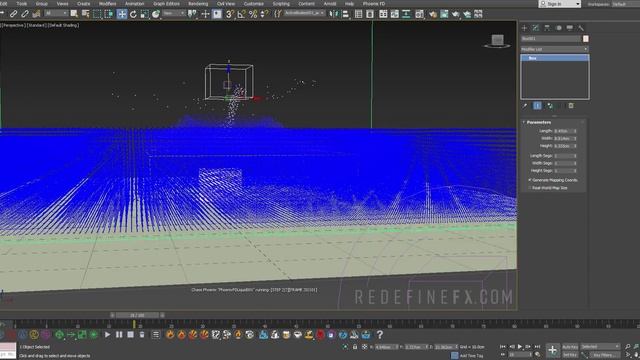The image size is (640, 360).
Task: Pause the Phoenix FD simulation
Action: point(119,335)
